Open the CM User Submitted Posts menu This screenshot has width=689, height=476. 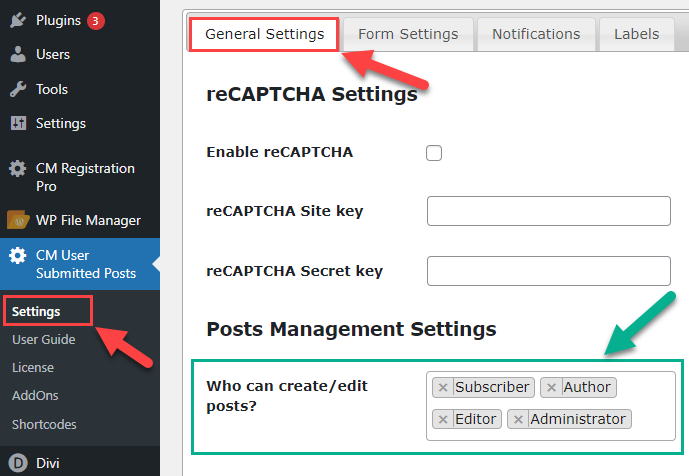point(80,264)
